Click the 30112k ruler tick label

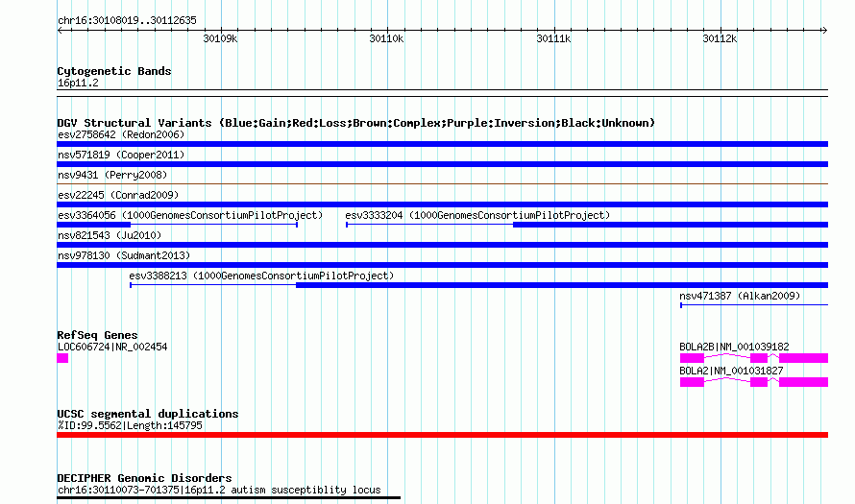720,38
